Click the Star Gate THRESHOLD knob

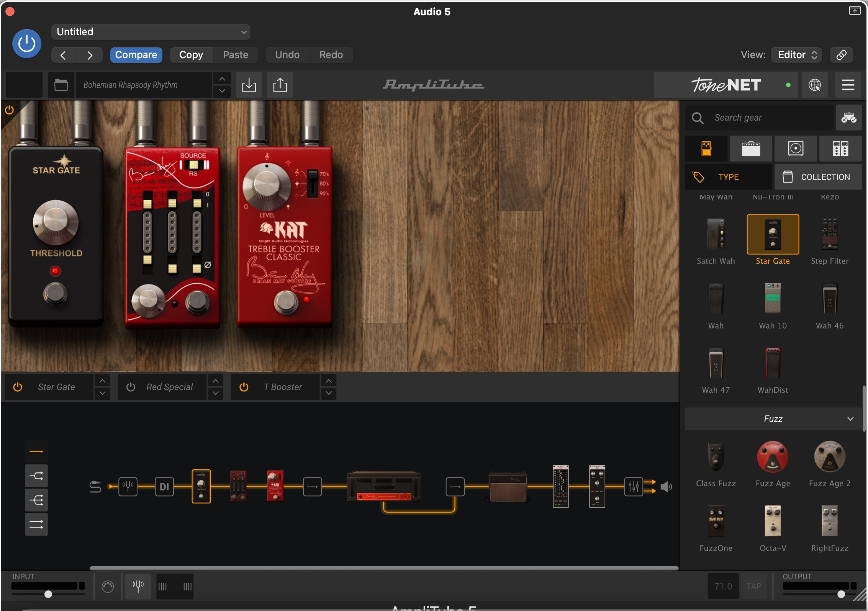pos(56,222)
